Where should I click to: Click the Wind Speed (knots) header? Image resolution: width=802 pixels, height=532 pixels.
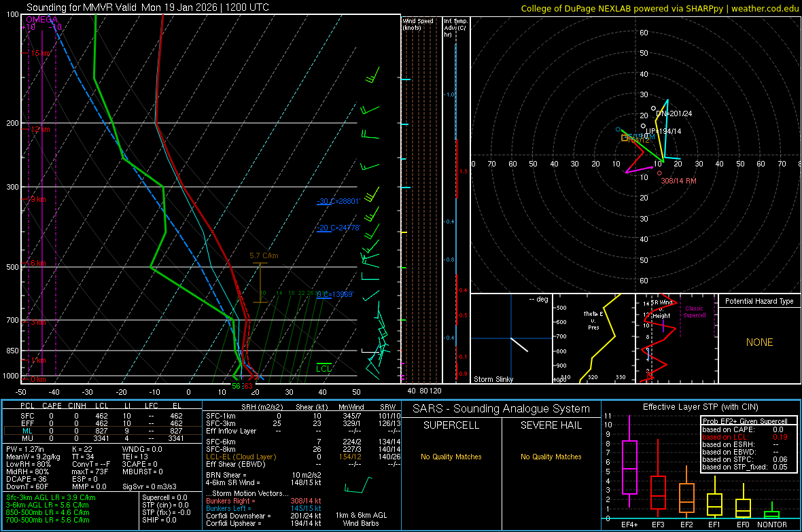pyautogui.click(x=417, y=24)
